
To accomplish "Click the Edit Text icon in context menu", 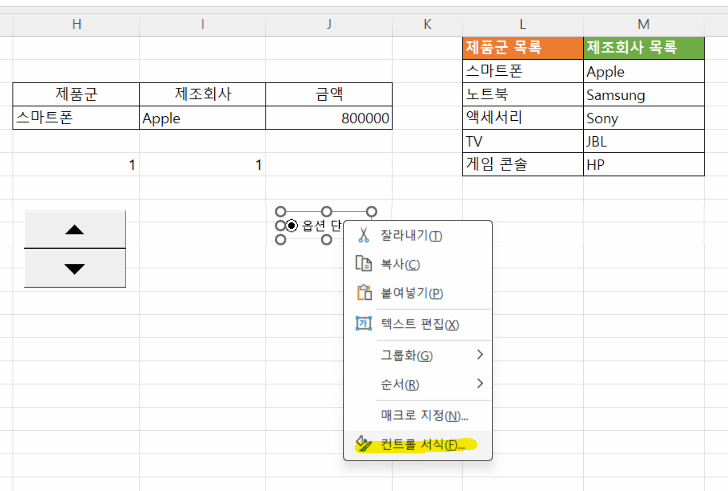I will click(x=364, y=323).
